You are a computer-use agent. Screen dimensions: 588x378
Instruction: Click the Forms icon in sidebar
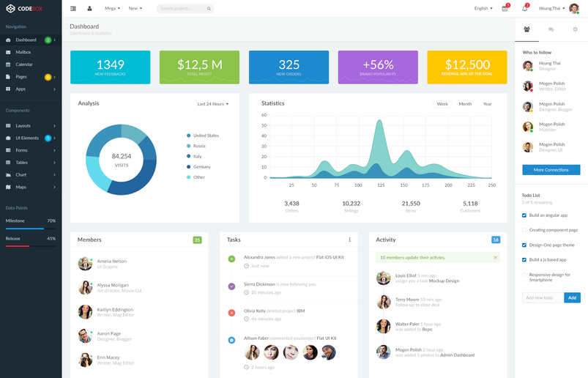point(8,150)
